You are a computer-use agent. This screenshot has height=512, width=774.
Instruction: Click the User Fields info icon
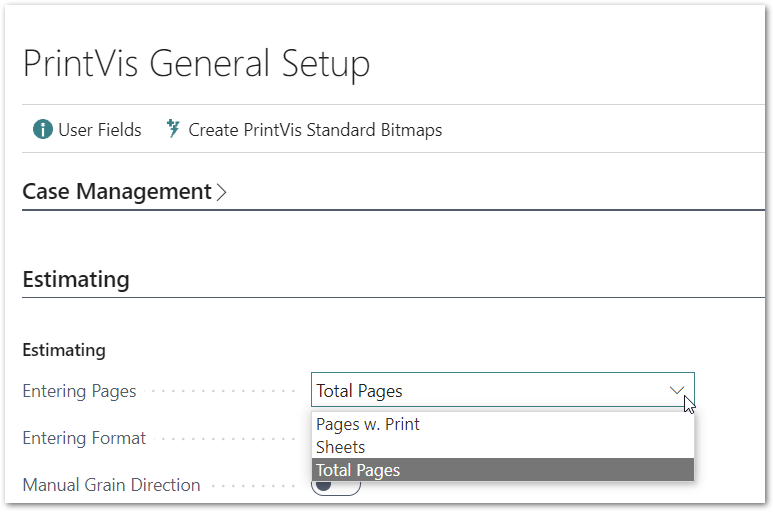point(42,130)
